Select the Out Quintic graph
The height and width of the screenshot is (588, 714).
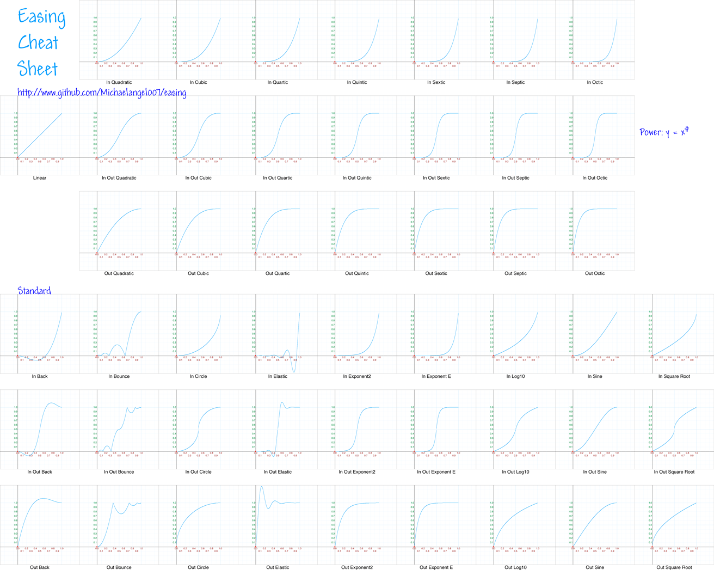[x=357, y=231]
